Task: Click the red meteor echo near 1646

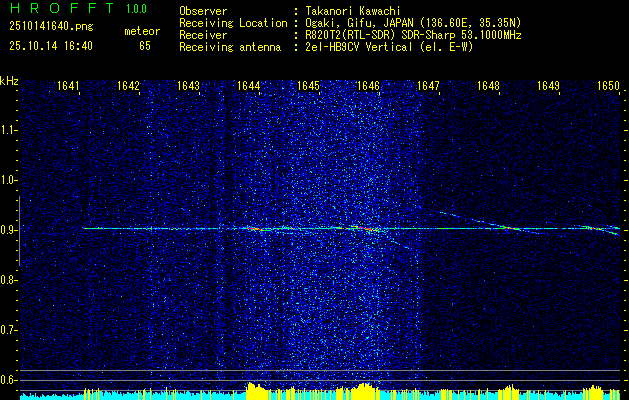Action: coord(367,228)
